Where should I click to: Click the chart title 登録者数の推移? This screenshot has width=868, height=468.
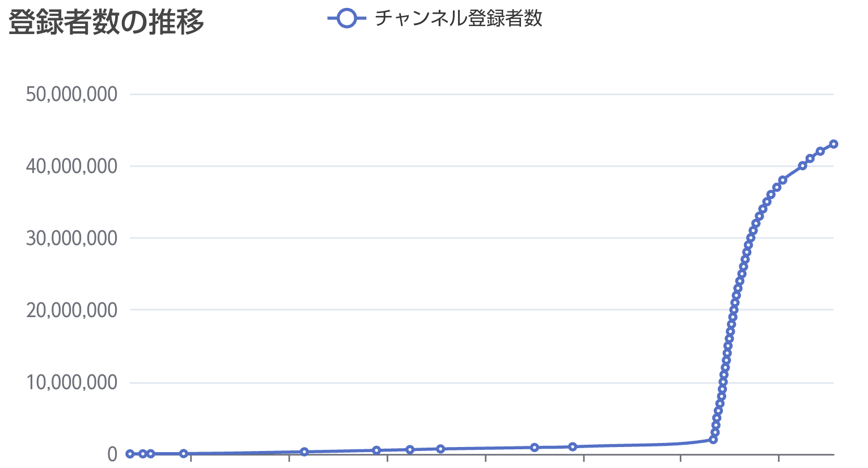(106, 23)
